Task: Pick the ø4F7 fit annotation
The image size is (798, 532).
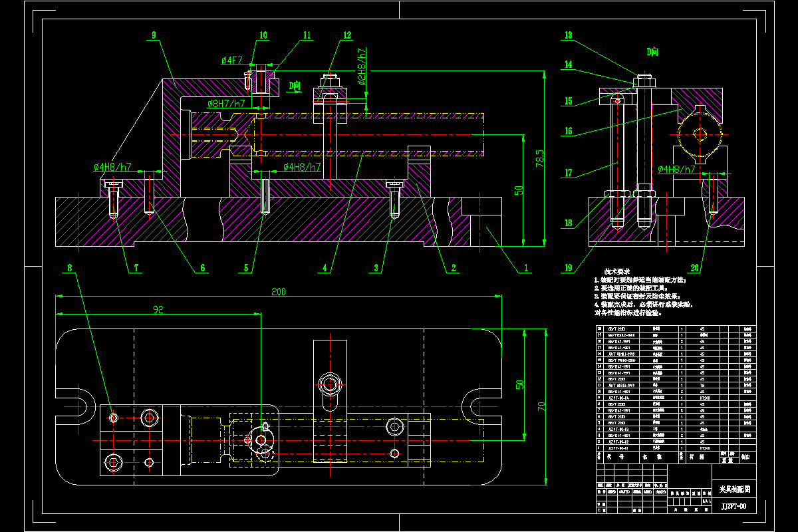Action: click(x=232, y=61)
